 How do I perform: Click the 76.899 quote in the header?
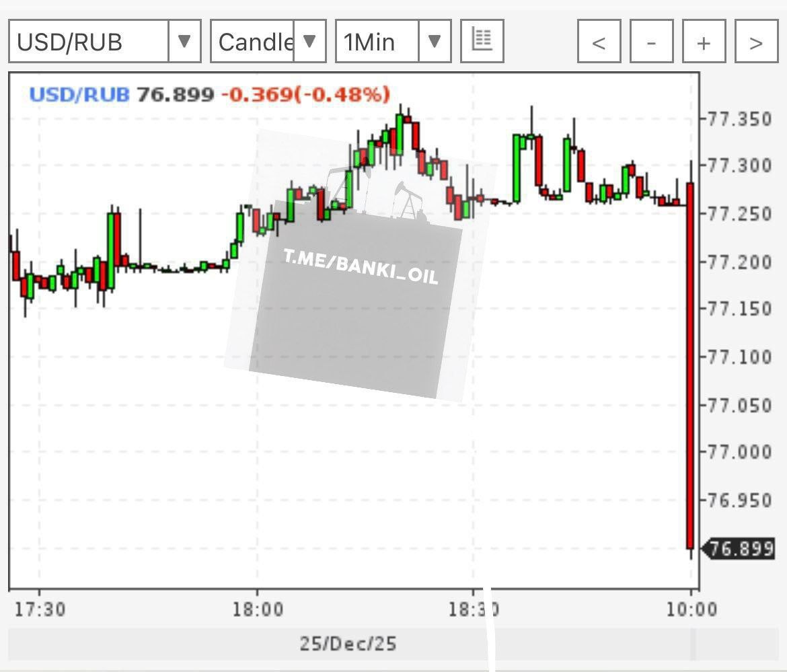(x=175, y=94)
